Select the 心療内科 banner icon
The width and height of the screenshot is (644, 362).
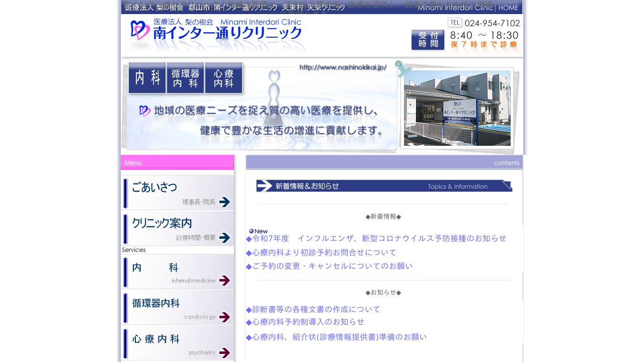click(x=223, y=77)
